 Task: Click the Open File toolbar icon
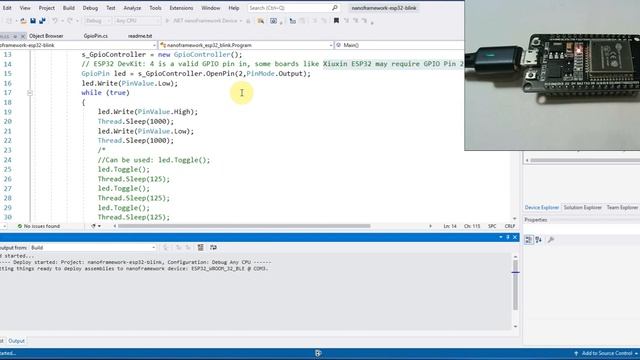[x=23, y=21]
